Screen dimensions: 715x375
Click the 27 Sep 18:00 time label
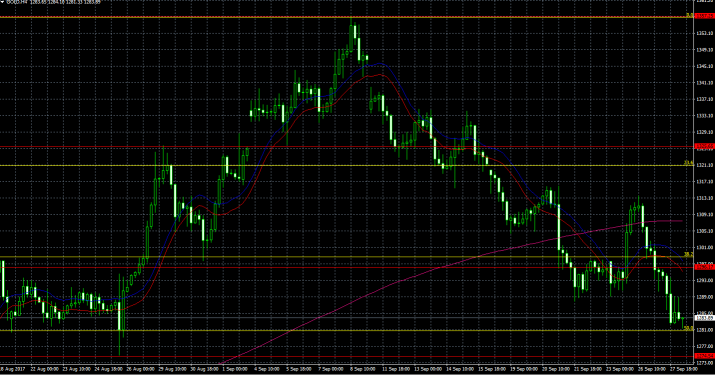(684, 369)
